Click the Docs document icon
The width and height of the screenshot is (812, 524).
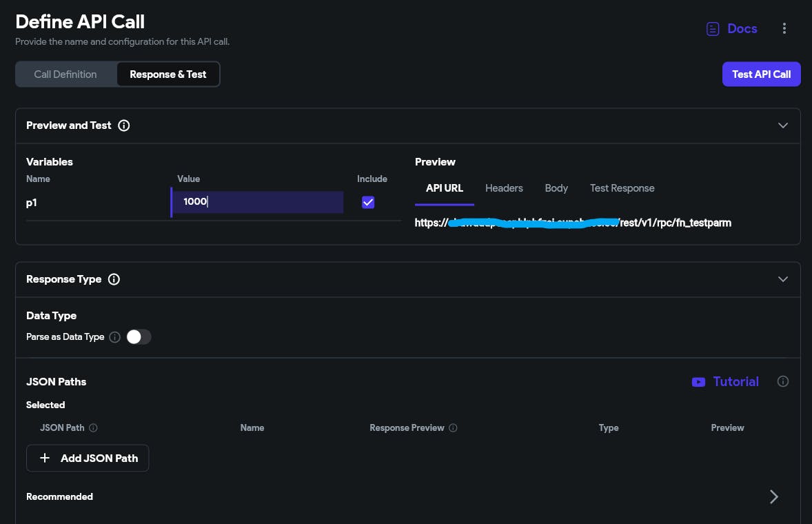[x=713, y=29]
